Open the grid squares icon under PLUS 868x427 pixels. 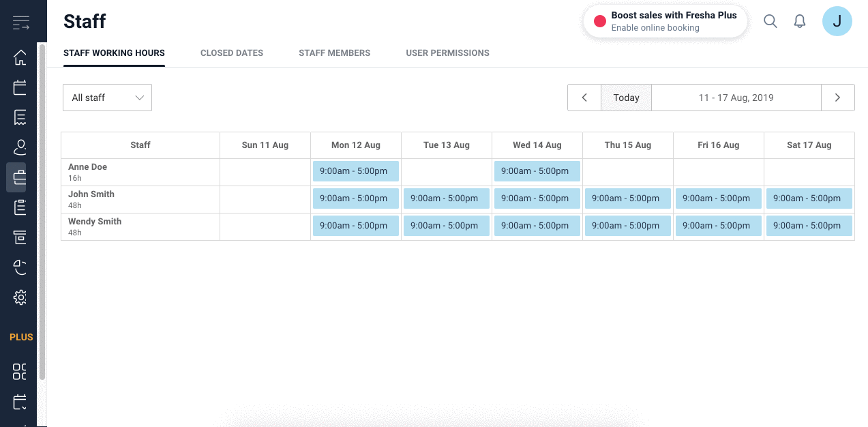[20, 372]
